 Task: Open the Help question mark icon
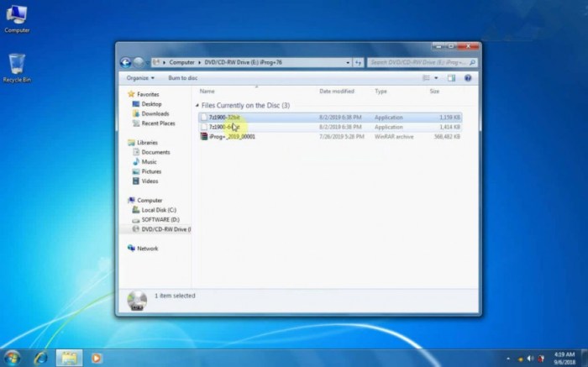468,78
